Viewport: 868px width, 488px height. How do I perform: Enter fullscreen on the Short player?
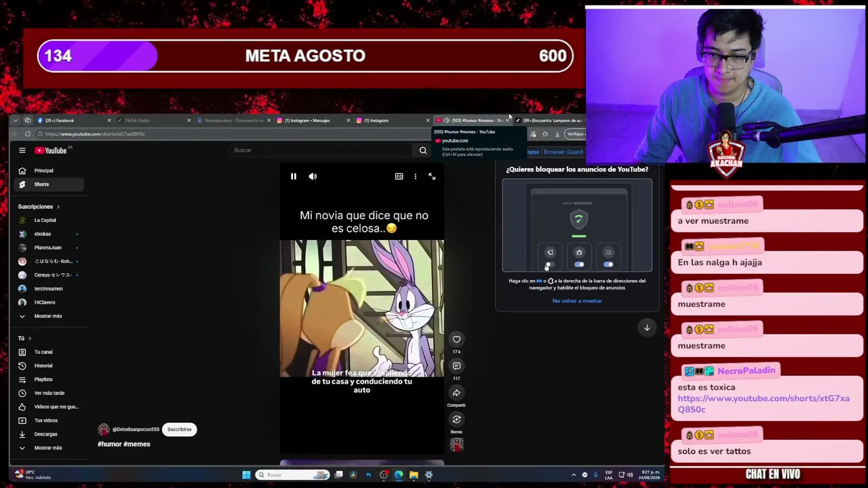click(432, 176)
